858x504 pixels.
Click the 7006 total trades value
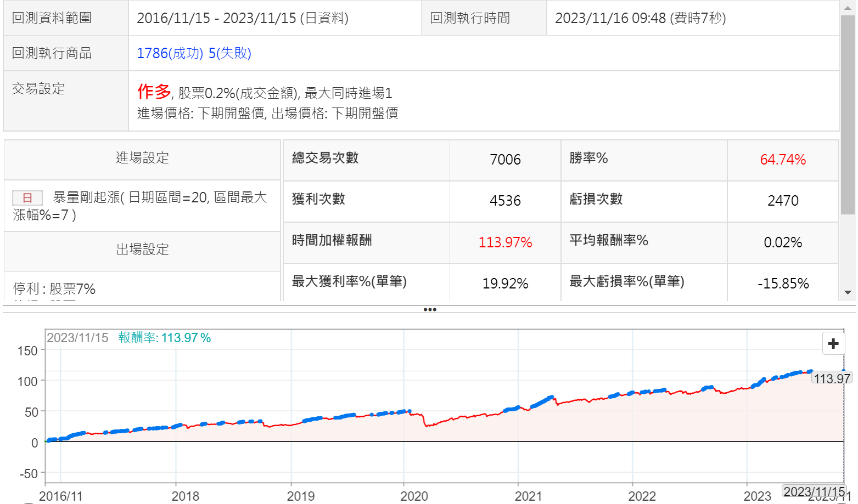point(505,160)
